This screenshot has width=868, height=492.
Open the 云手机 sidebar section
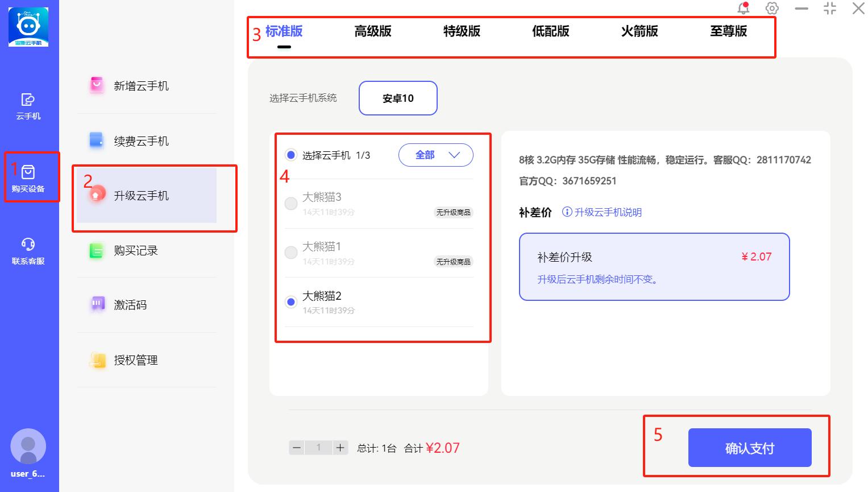28,106
